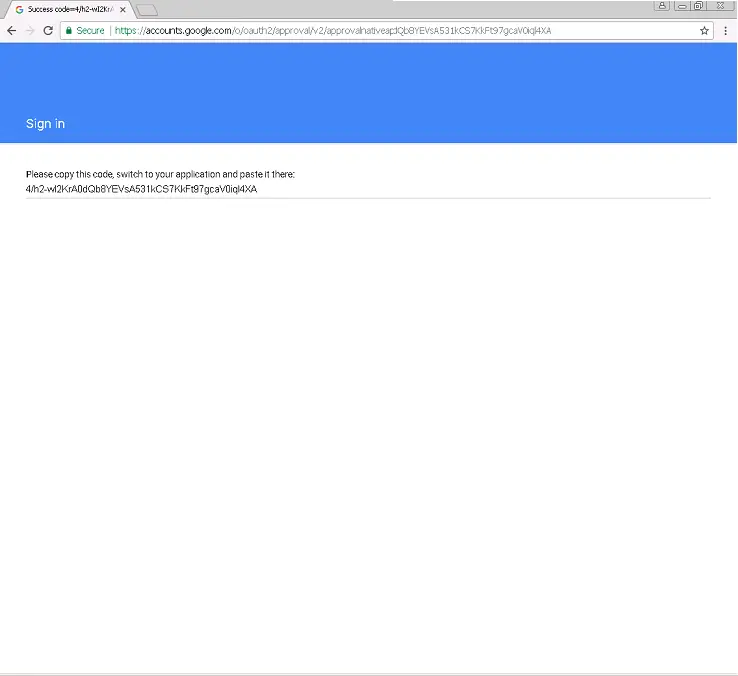This screenshot has height=676, width=738.
Task: Click the forward navigation arrow
Action: [29, 31]
